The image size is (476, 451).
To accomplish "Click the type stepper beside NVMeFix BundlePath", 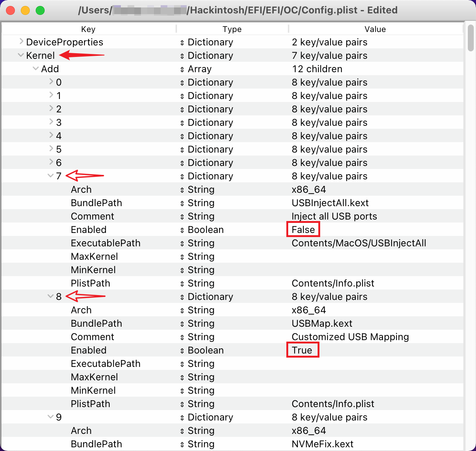I will click(x=182, y=444).
